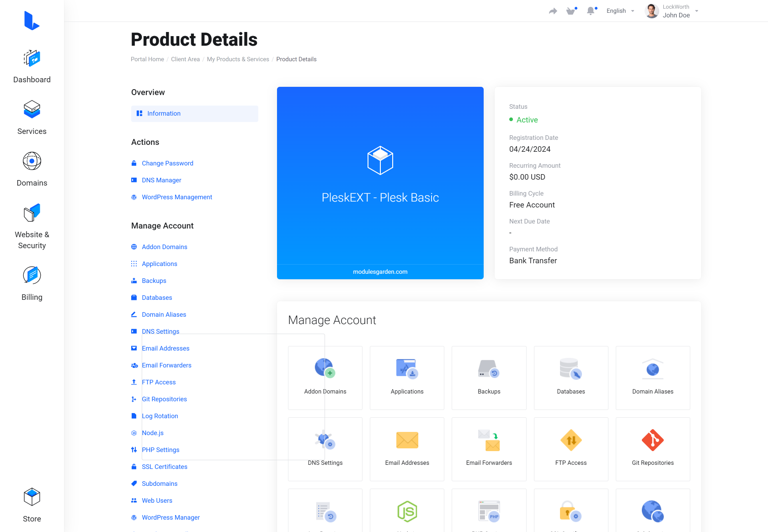This screenshot has width=768, height=532.
Task: Click the SSL Certificates sidebar link
Action: coord(165,467)
